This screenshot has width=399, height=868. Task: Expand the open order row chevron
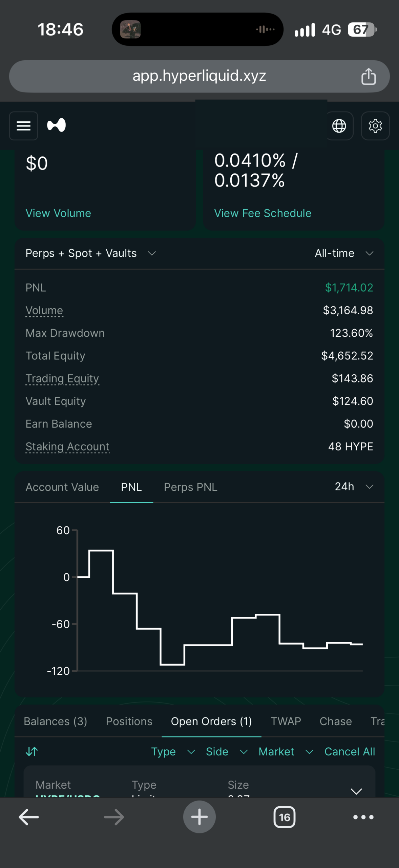click(356, 791)
